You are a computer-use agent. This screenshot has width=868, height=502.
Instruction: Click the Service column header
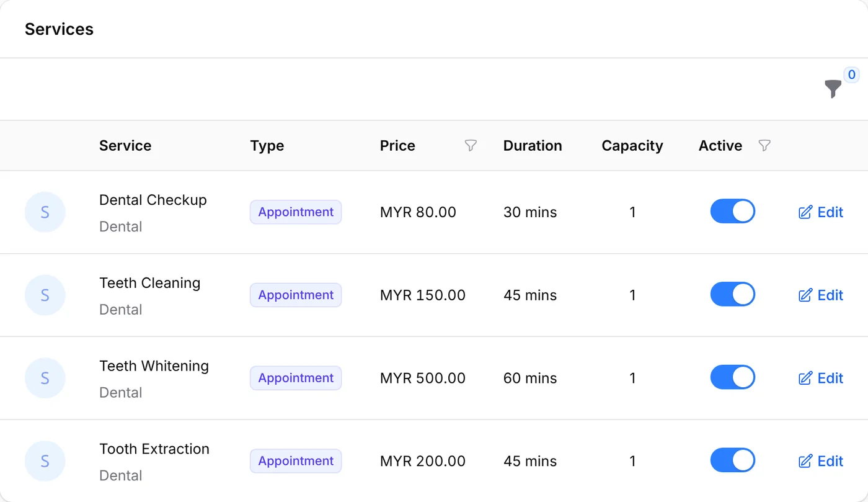pyautogui.click(x=125, y=146)
